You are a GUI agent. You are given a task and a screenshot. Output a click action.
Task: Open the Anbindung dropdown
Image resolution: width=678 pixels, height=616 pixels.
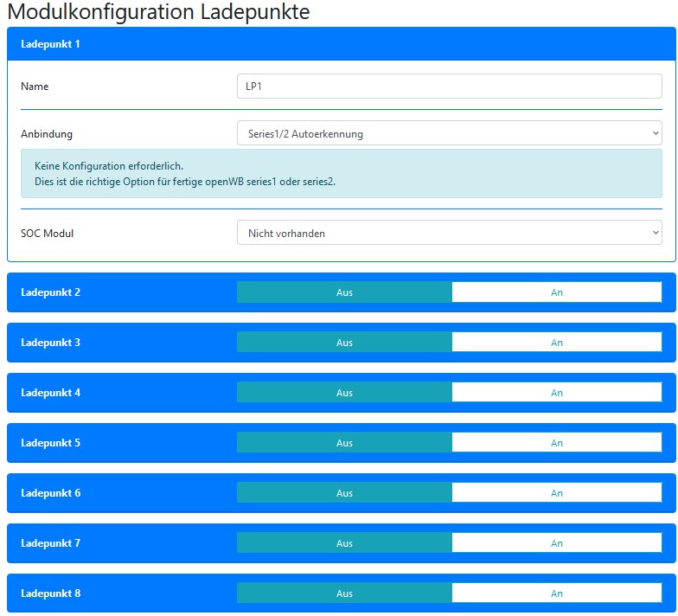(x=449, y=133)
